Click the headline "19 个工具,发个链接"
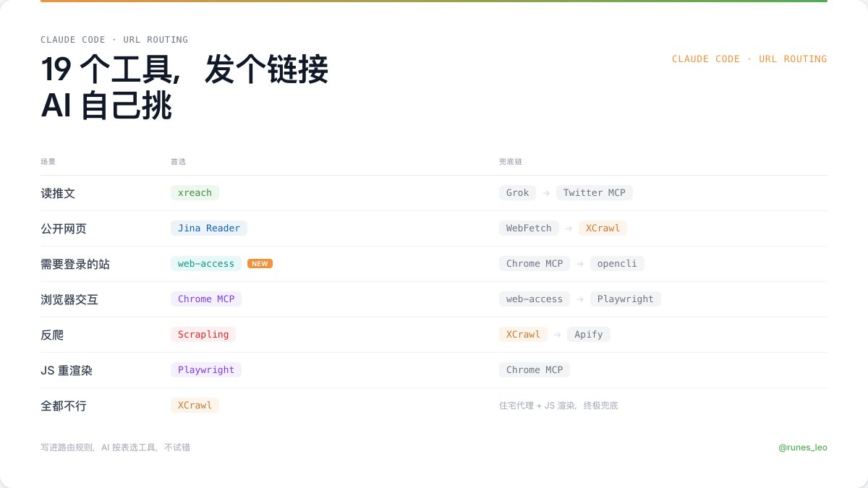The height and width of the screenshot is (488, 868). coord(184,71)
